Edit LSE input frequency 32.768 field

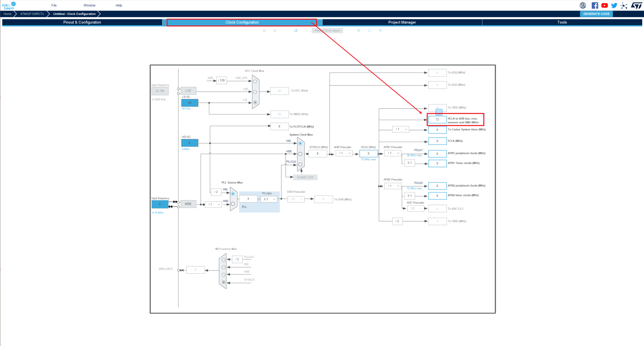coord(160,91)
